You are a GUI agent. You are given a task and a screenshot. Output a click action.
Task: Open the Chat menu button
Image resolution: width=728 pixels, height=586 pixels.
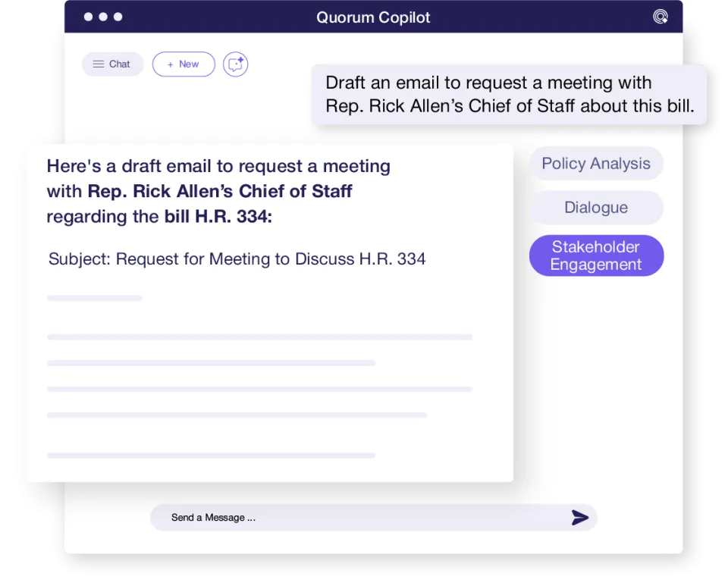coord(112,64)
